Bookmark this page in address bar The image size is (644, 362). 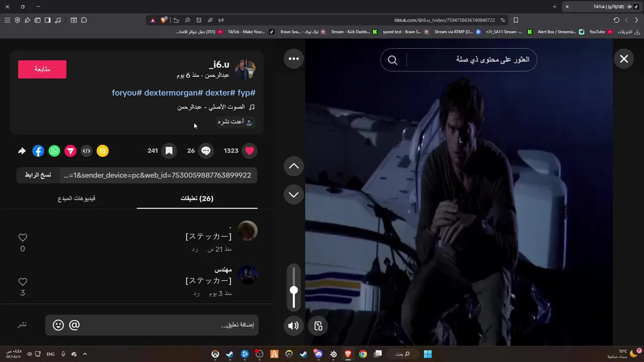(516, 20)
